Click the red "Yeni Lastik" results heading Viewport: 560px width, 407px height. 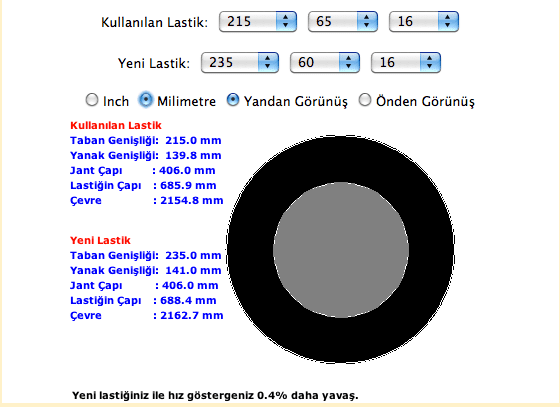[x=100, y=240]
